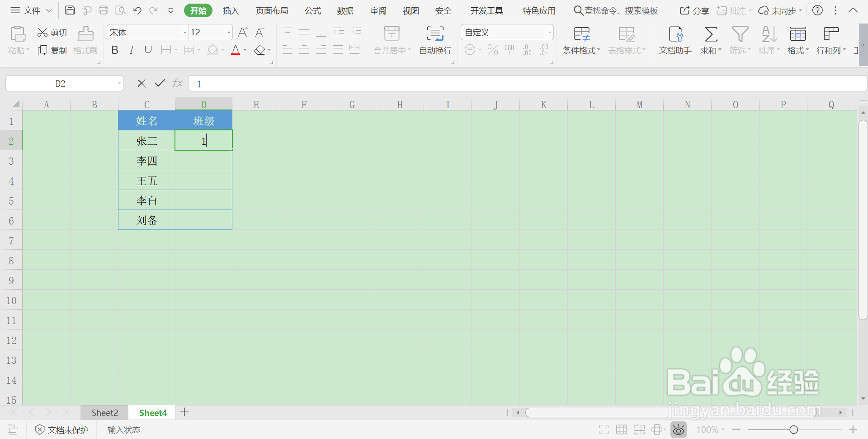Click the 分享 Share button
The width and height of the screenshot is (868, 439).
[695, 10]
